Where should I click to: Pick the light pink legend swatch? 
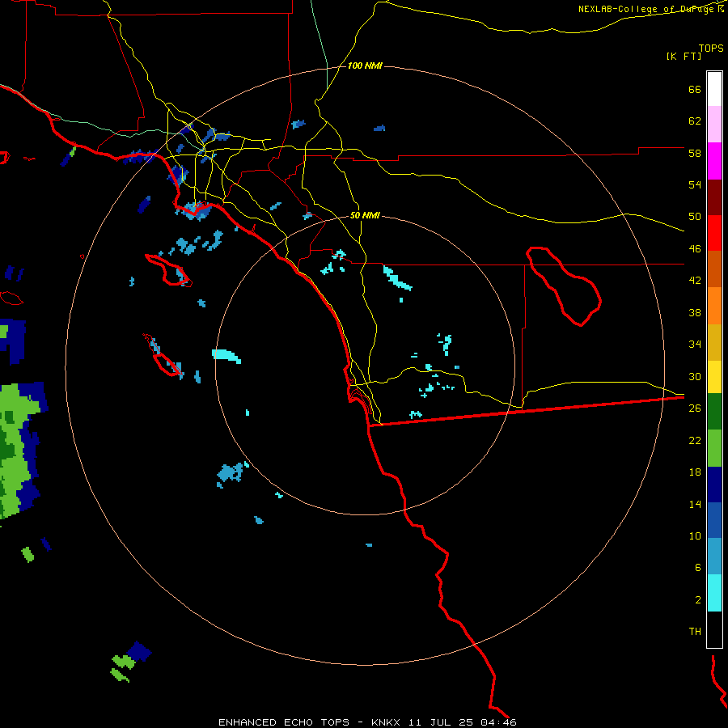tap(714, 124)
